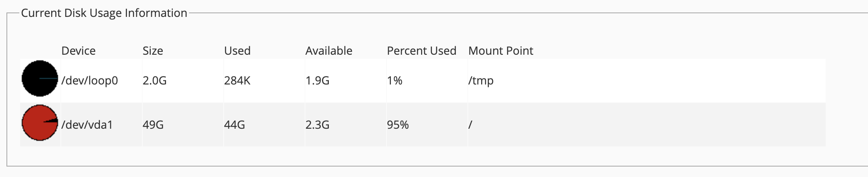Click the 284K used value

237,80
